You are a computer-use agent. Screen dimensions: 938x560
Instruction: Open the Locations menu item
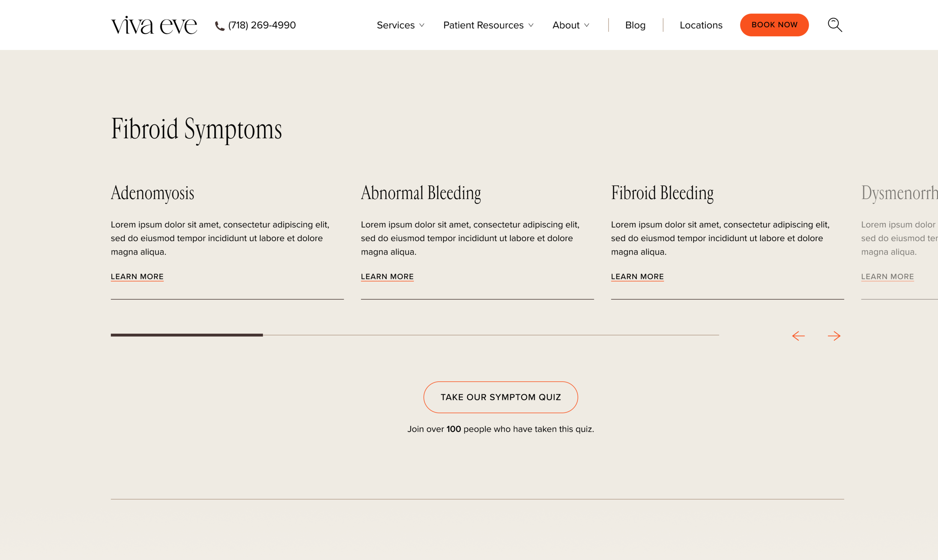click(x=701, y=25)
